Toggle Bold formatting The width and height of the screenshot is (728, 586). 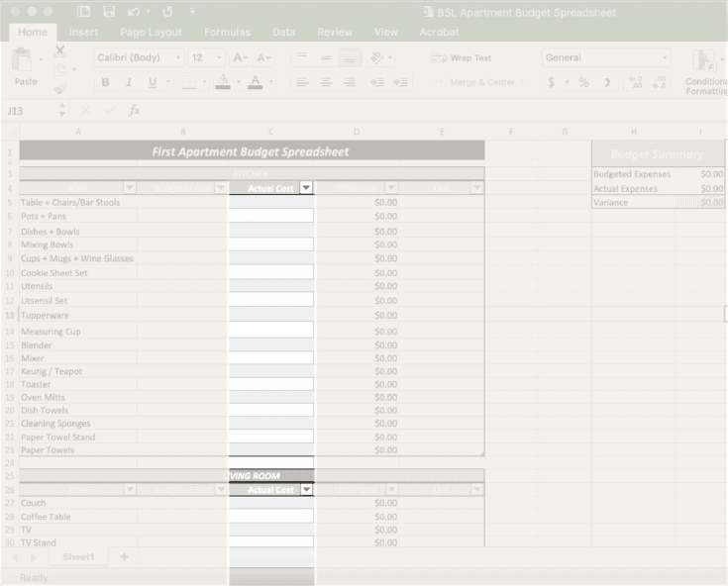pos(104,83)
